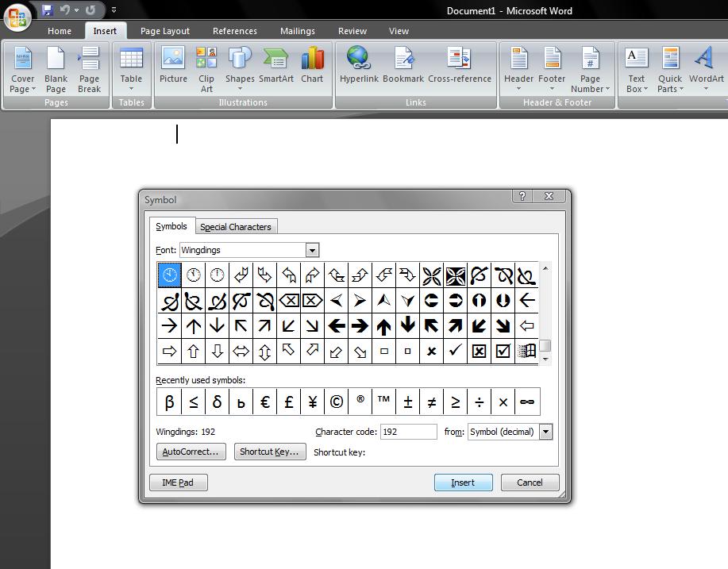Open the Page Layout ribbon tab
Screen dimensions: 728x569
(165, 31)
